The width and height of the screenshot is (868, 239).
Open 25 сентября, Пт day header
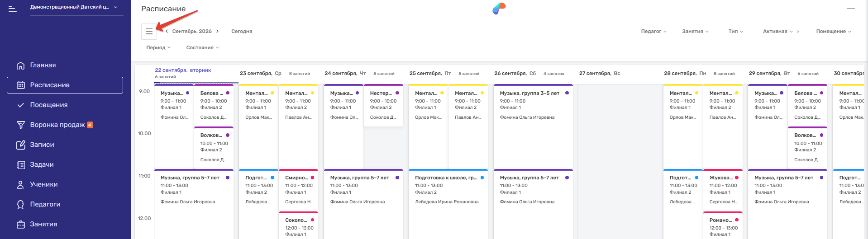pos(430,73)
